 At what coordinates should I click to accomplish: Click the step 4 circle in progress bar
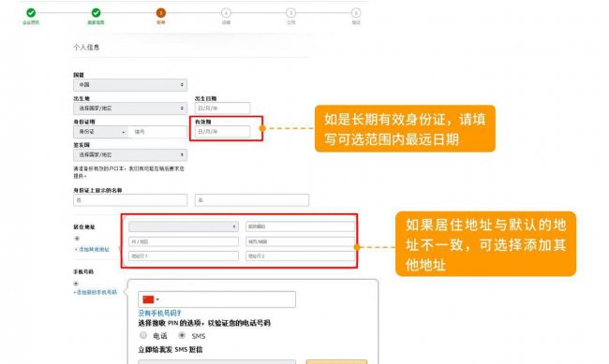[226, 13]
